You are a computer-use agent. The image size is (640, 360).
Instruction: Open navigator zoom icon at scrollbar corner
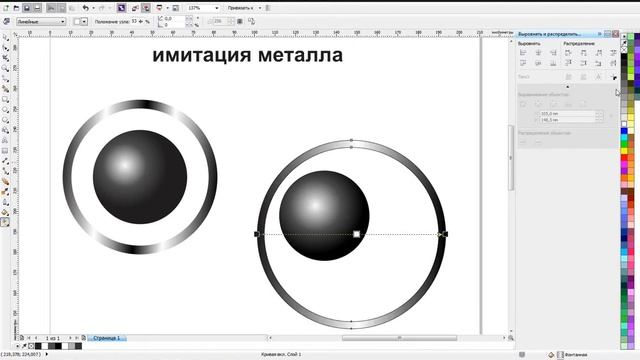(511, 338)
